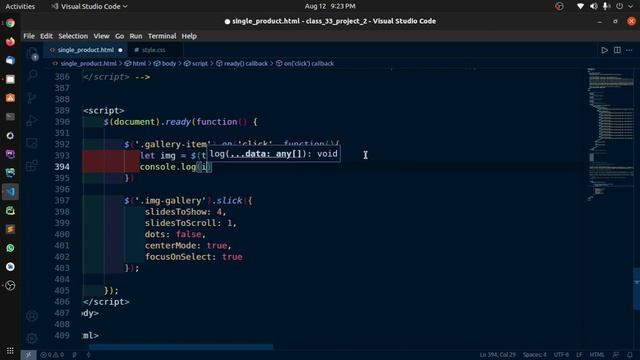Change file encoding UTF-8
The image size is (640, 360).
click(x=561, y=355)
